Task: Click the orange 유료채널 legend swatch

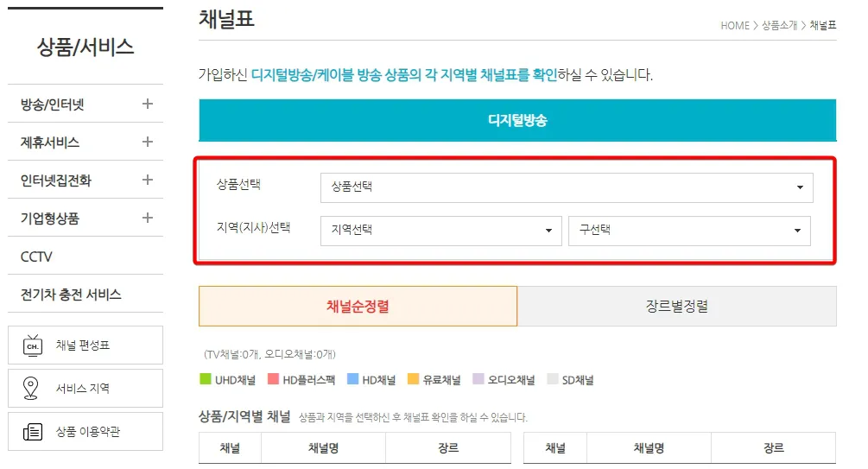Action: 413,379
